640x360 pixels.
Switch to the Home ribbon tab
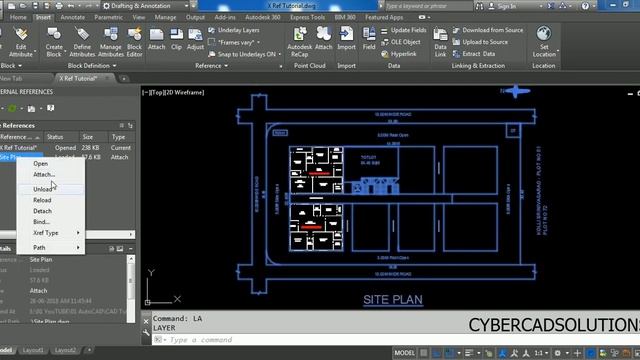18,18
